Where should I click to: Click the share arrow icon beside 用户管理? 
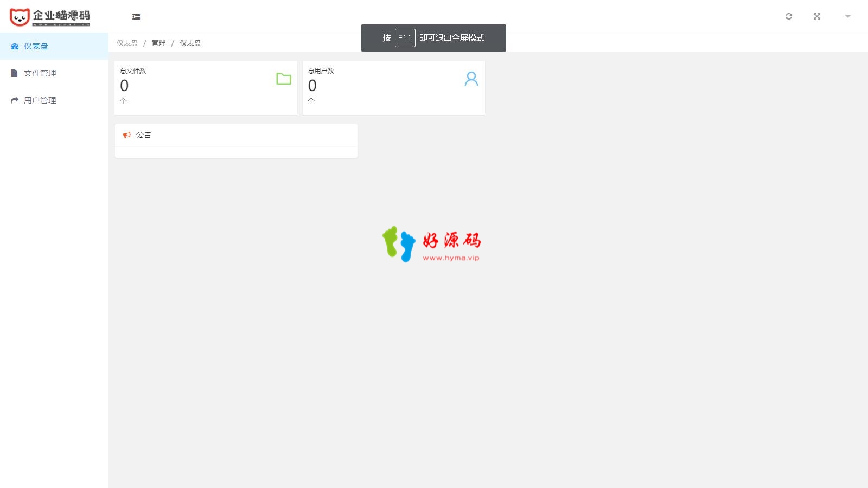(15, 100)
